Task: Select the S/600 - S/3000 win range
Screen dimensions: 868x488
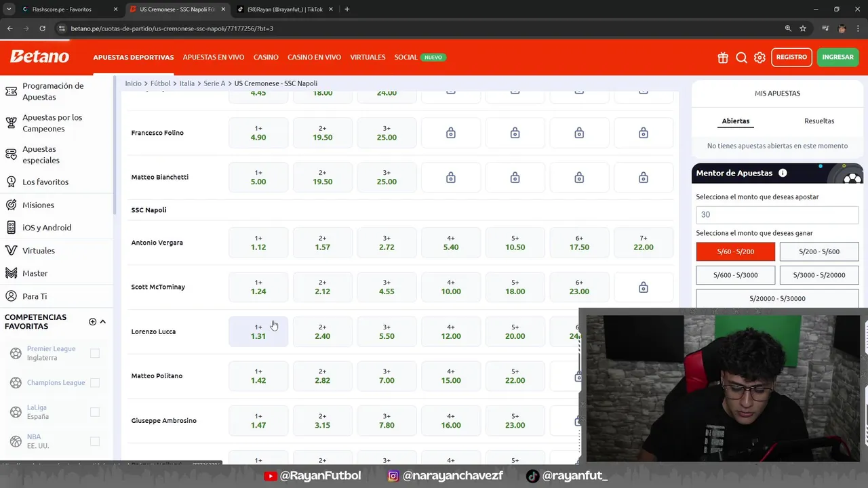Action: coord(735,275)
